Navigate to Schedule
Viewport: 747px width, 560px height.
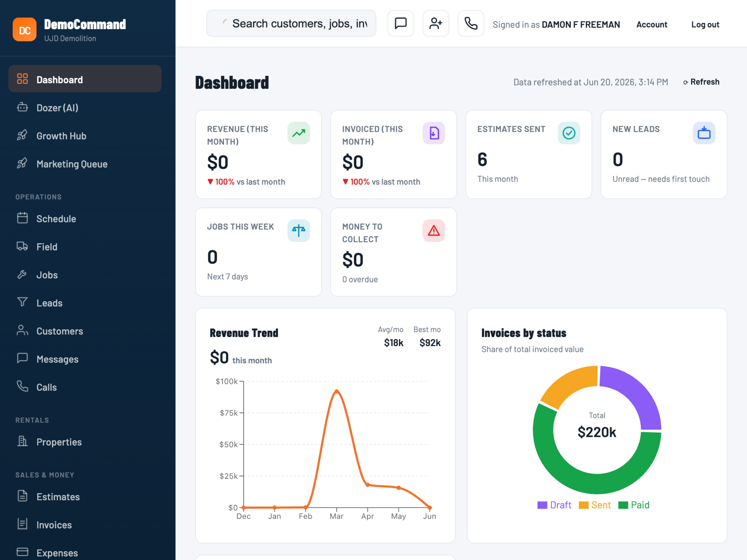pos(85,218)
